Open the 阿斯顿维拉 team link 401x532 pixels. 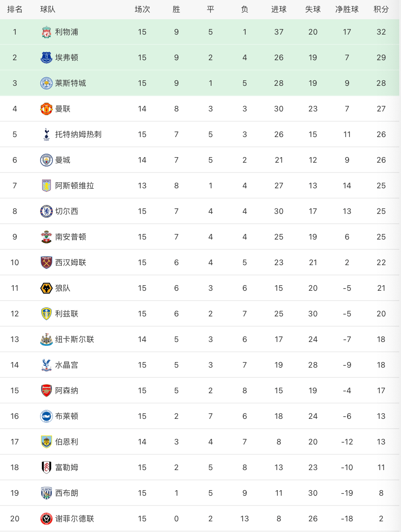pos(75,186)
